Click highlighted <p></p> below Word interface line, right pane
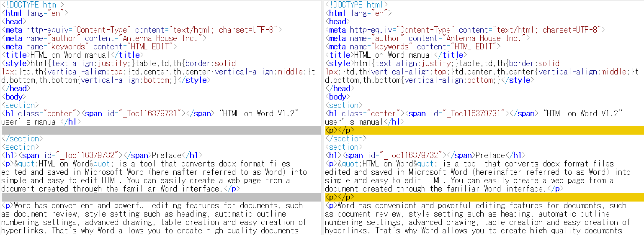 484,197
